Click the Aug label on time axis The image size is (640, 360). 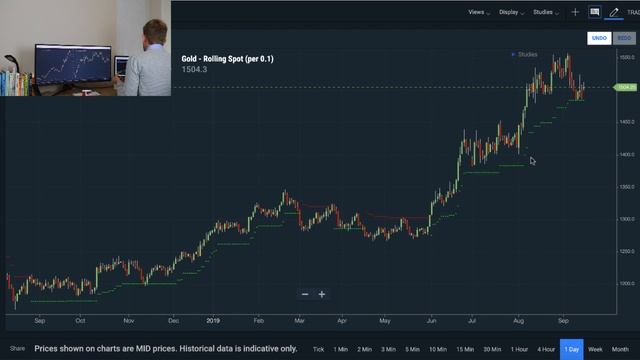click(x=518, y=321)
